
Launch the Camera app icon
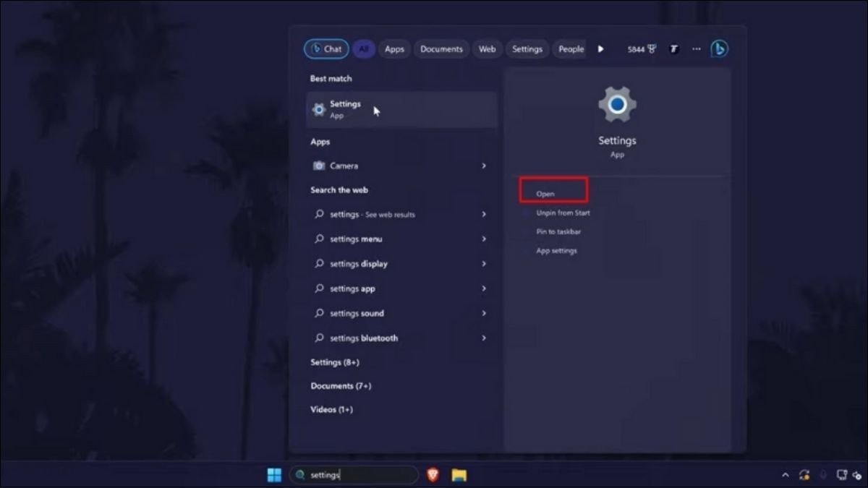coord(319,166)
